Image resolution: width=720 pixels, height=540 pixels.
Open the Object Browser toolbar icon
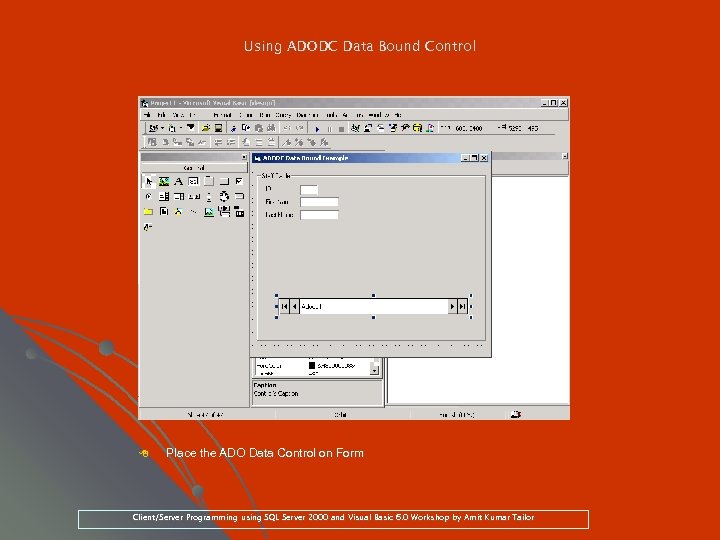[x=393, y=128]
